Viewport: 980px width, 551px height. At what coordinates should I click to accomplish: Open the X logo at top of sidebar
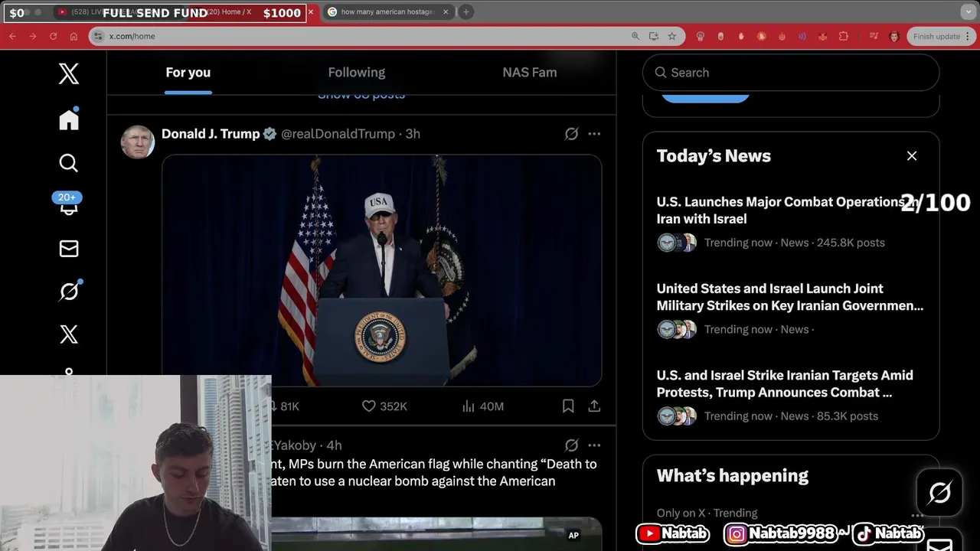tap(69, 73)
